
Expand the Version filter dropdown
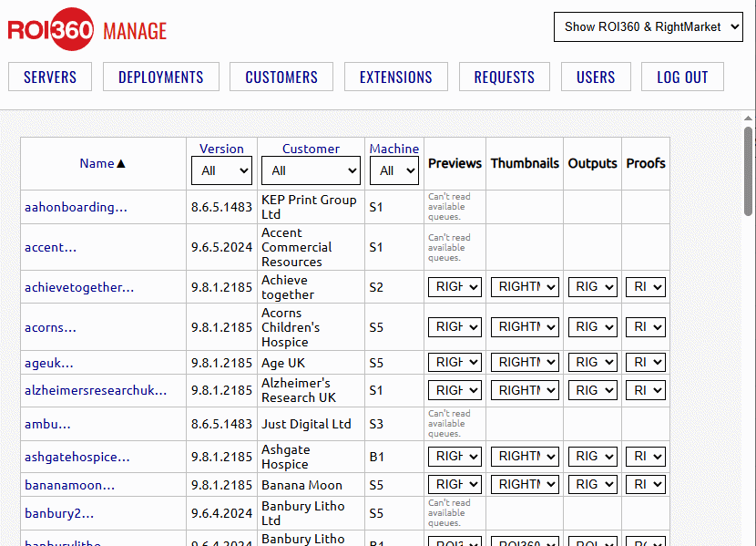click(x=221, y=170)
